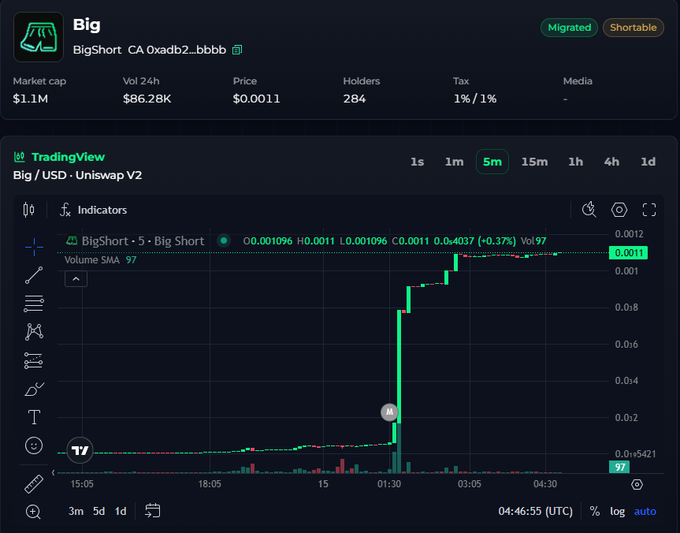
Task: Open price scale settings gear
Action: (637, 484)
